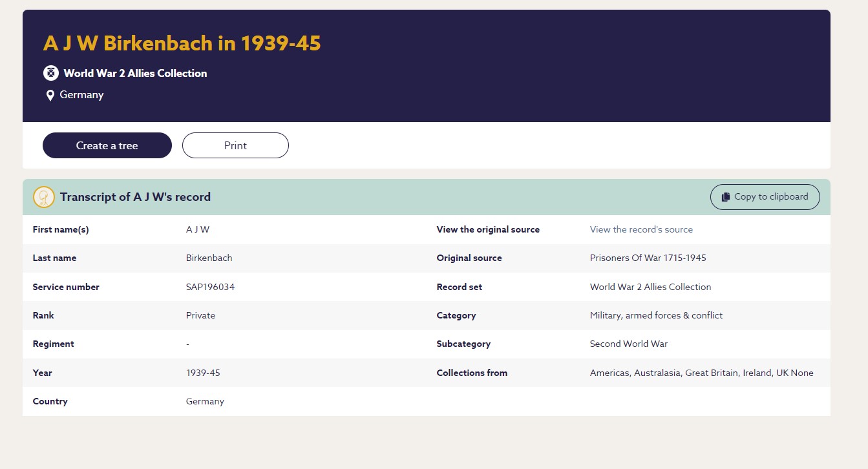
Task: Click the transcript portrait icon
Action: (x=44, y=197)
